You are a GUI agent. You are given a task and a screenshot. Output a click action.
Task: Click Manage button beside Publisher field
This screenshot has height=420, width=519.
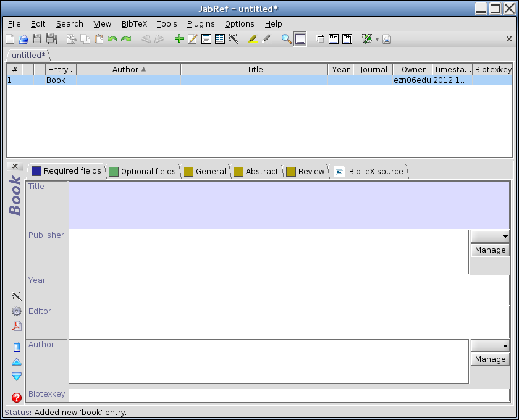click(x=490, y=250)
